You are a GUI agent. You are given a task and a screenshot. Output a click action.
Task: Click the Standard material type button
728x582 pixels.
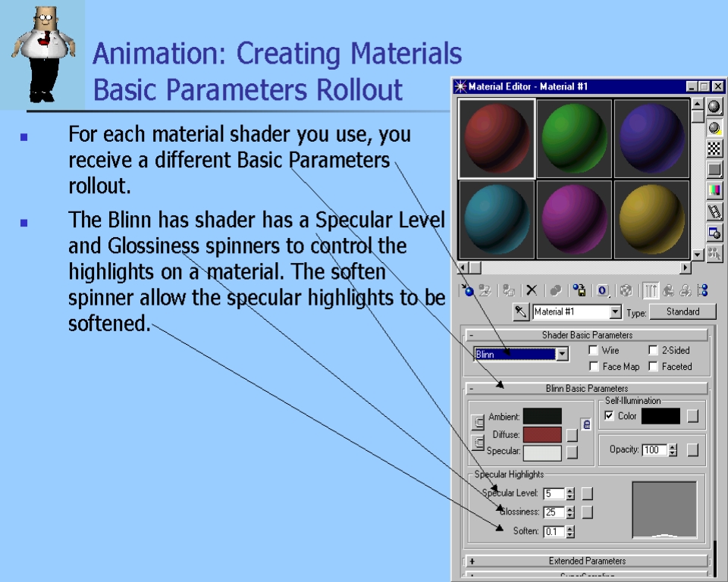682,311
